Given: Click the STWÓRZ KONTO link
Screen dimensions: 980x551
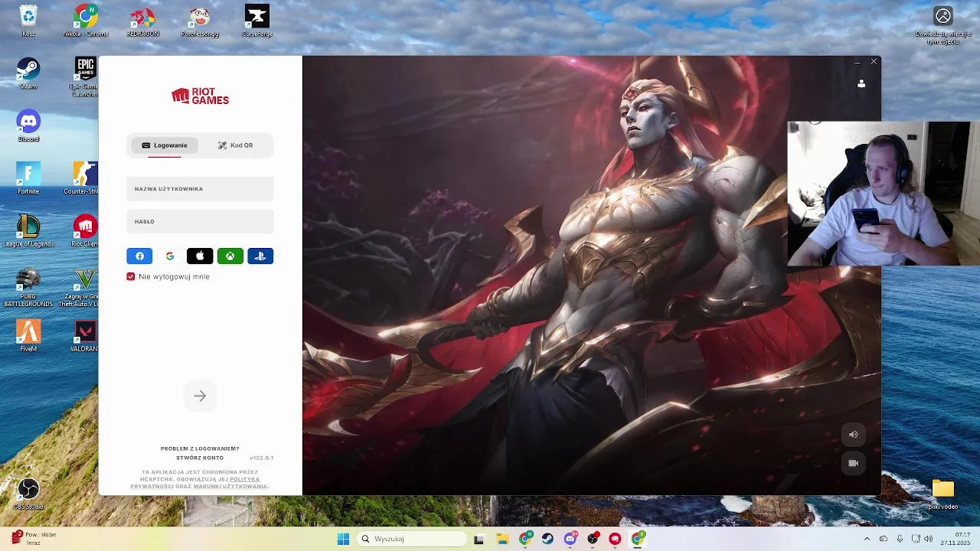Looking at the screenshot, I should pos(200,458).
